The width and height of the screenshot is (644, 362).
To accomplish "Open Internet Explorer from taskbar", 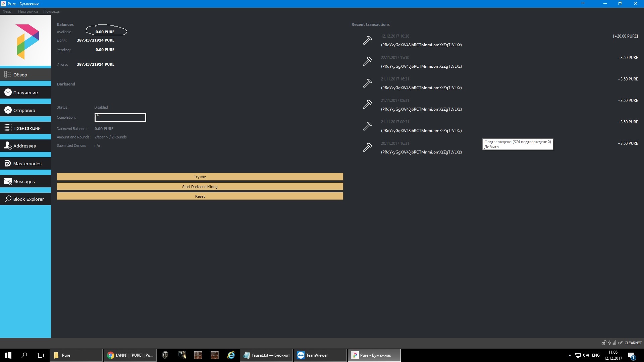I will pos(231,355).
